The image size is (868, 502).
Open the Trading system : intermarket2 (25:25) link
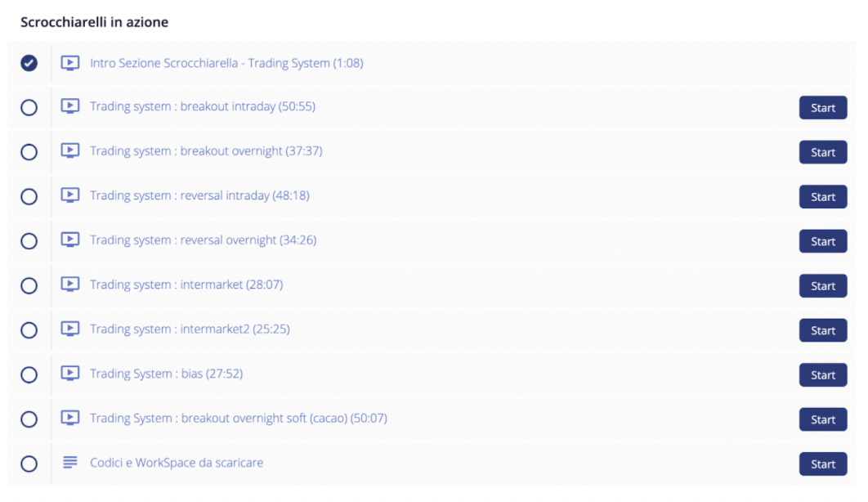pyautogui.click(x=190, y=329)
